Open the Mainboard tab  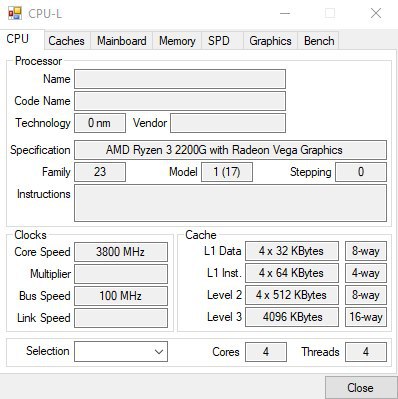point(122,41)
